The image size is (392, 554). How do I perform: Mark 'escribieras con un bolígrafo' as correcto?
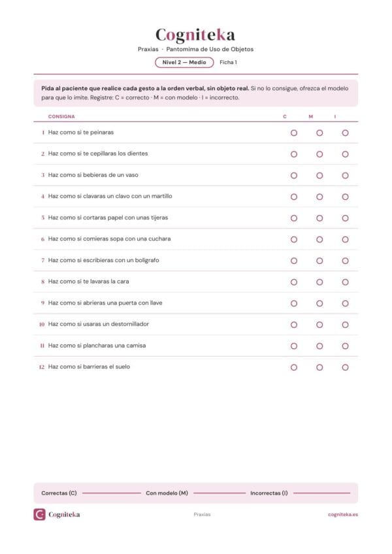(294, 261)
